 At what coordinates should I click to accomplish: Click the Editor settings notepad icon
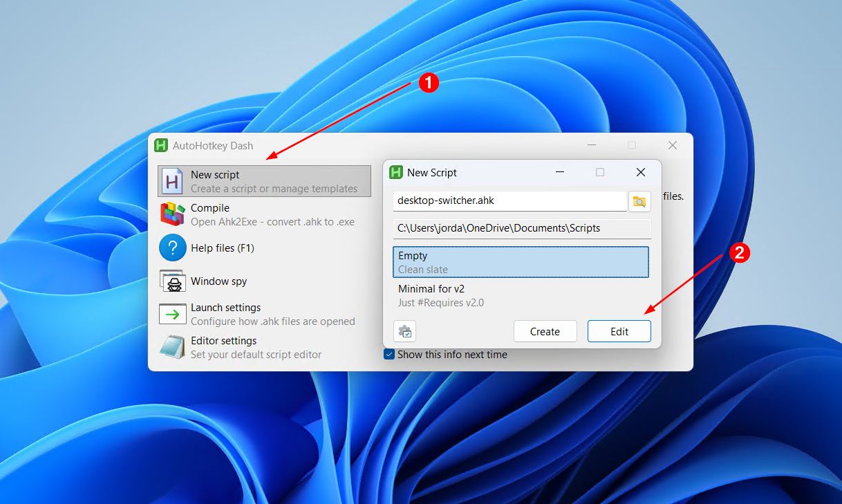pos(172,347)
